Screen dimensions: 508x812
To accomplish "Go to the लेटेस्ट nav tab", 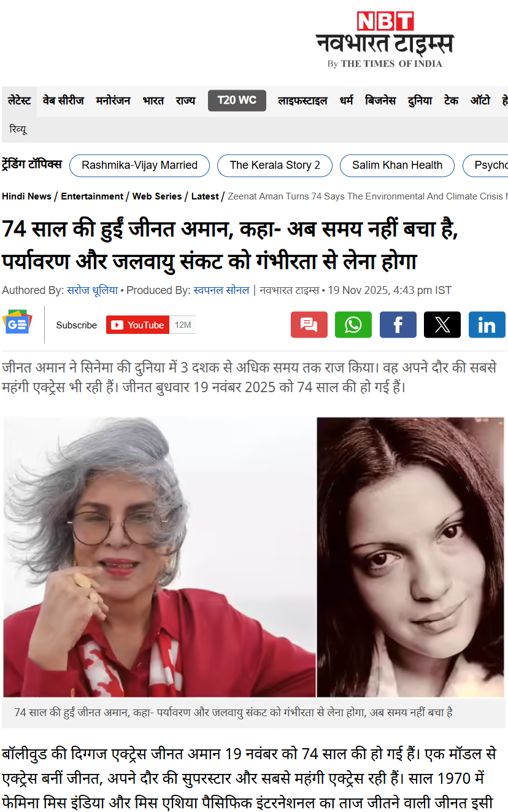I will (x=20, y=101).
